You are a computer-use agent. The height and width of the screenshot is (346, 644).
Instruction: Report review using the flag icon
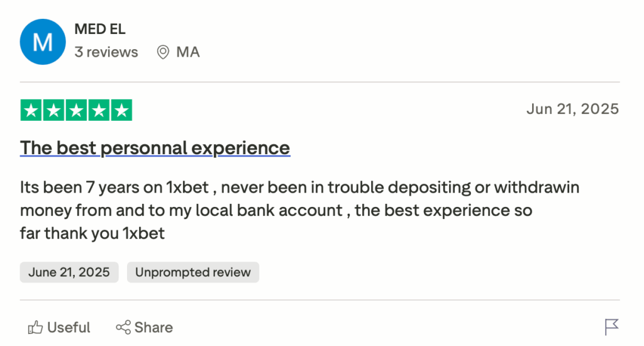(x=611, y=327)
